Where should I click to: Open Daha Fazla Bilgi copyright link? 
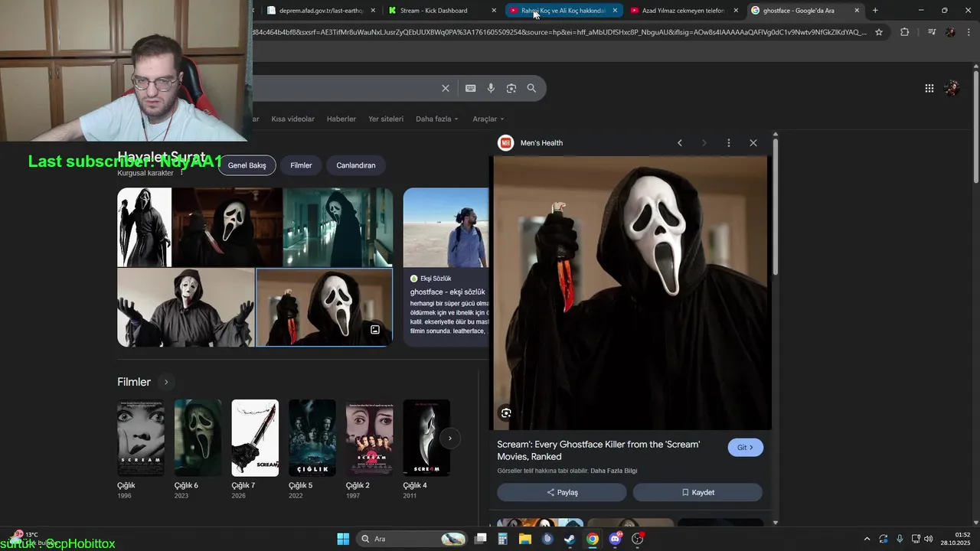point(614,471)
